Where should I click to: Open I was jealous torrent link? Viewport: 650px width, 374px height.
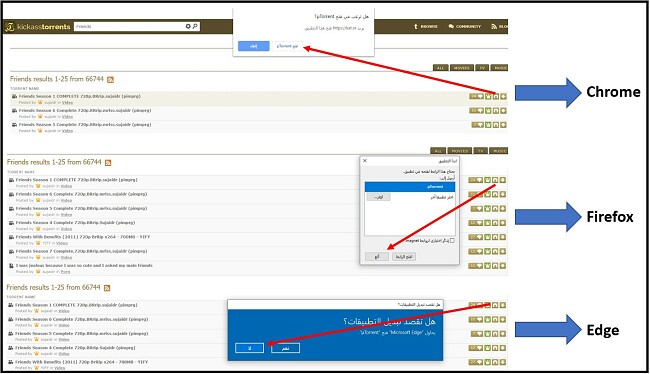coord(84,265)
